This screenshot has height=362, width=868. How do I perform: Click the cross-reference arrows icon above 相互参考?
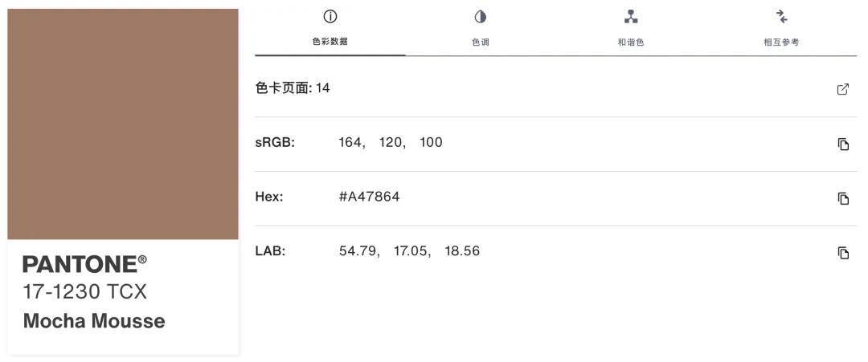[x=781, y=17]
